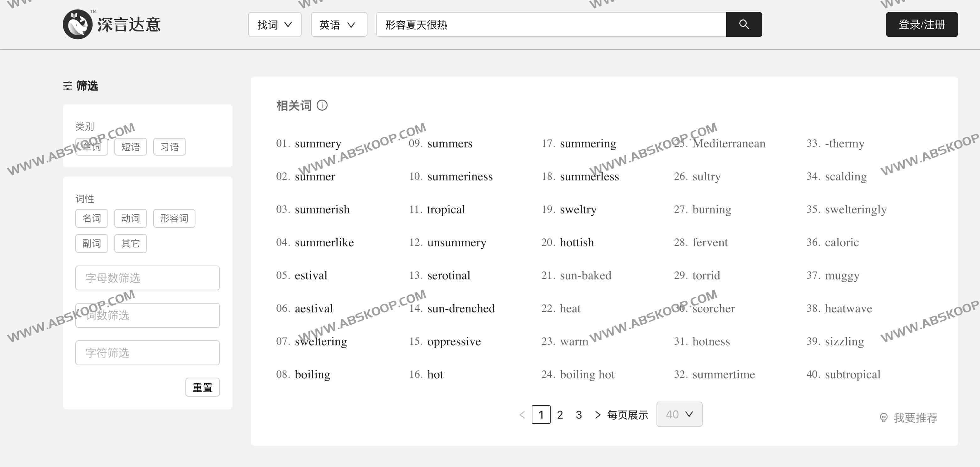Open the word sweltering

tap(320, 341)
